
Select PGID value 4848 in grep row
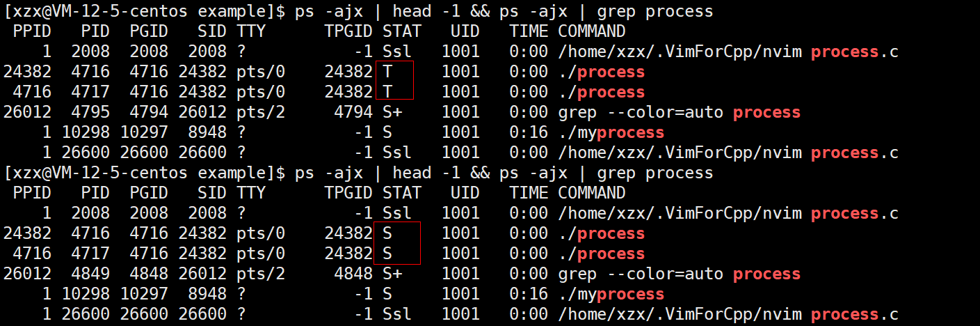pyautogui.click(x=149, y=274)
